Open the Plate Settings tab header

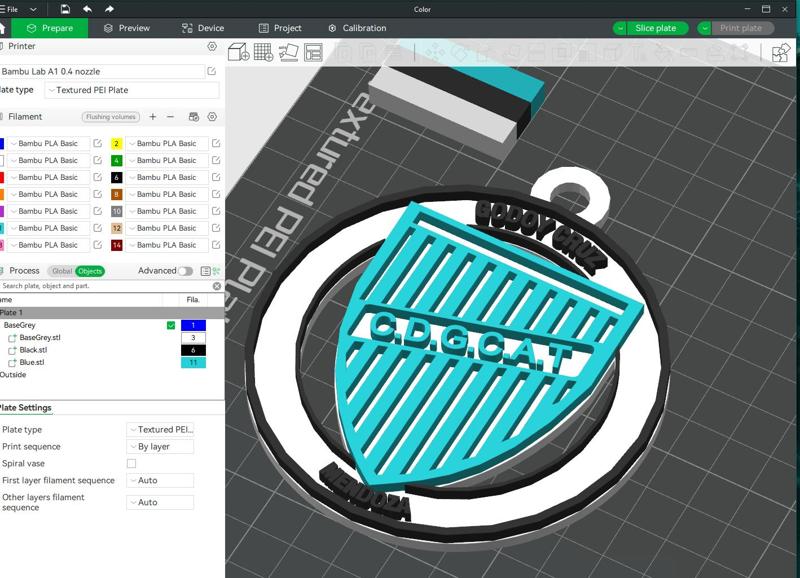pos(26,408)
